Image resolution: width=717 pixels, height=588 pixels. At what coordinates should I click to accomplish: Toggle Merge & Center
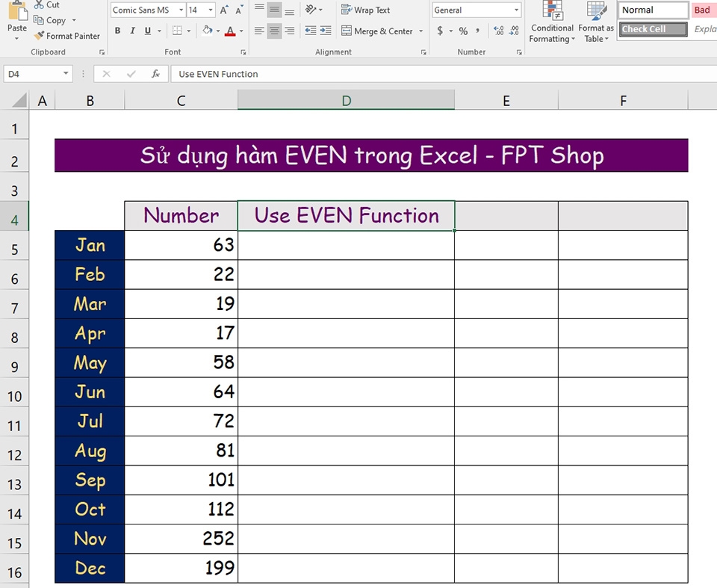pyautogui.click(x=378, y=31)
